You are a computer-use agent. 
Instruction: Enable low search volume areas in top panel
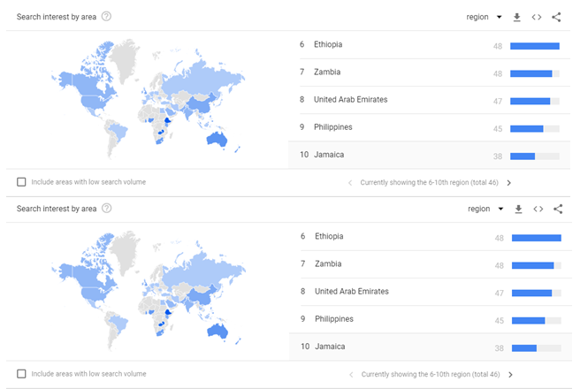pos(21,182)
